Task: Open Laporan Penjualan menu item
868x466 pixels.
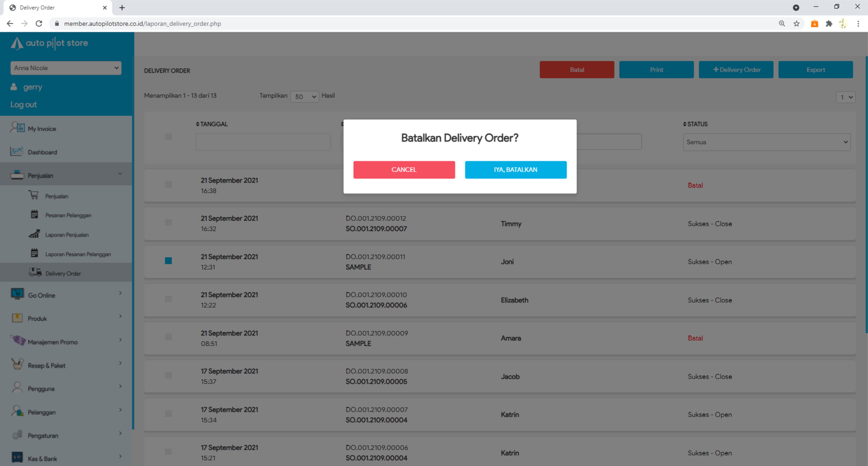Action: tap(67, 235)
